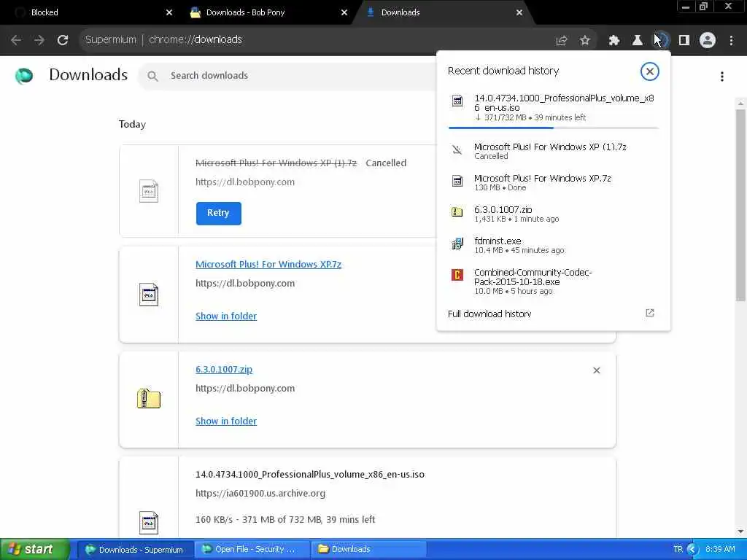
Task: Click the file icon of the cancelled download card
Action: tap(149, 191)
